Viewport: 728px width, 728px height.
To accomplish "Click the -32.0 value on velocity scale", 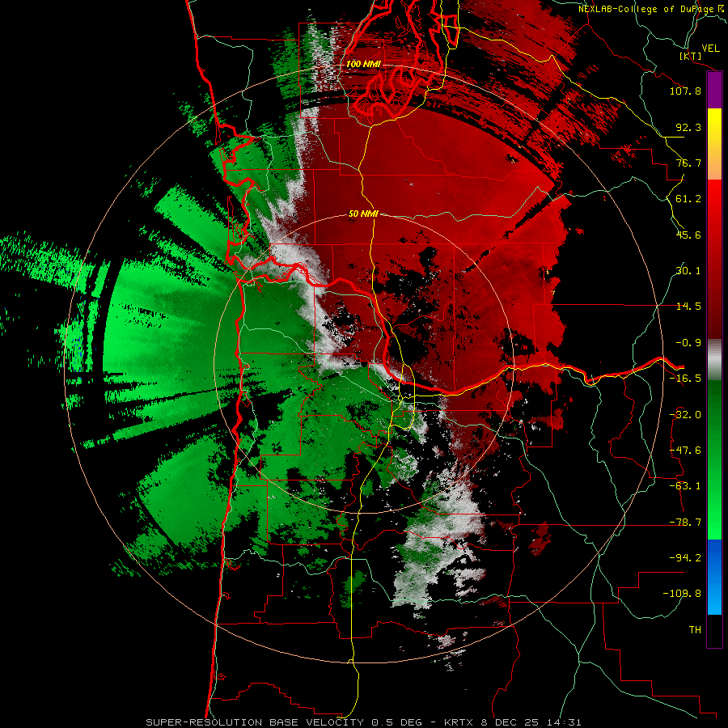I will coord(685,415).
